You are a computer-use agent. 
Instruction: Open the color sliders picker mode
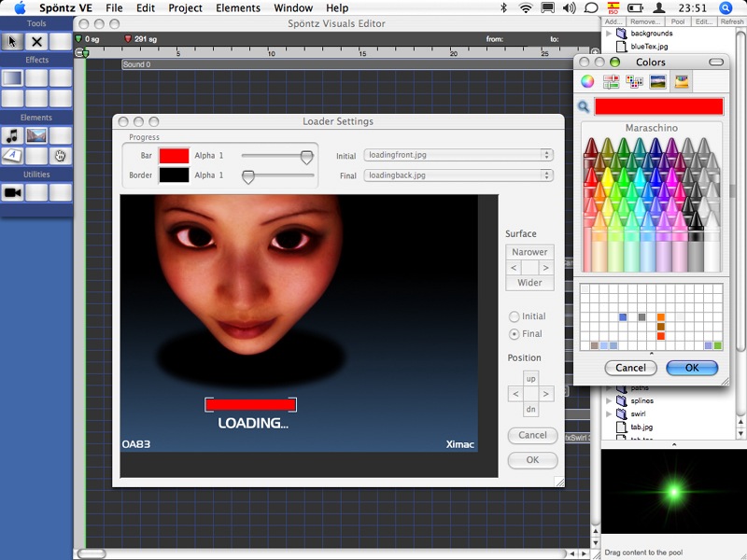coord(612,82)
